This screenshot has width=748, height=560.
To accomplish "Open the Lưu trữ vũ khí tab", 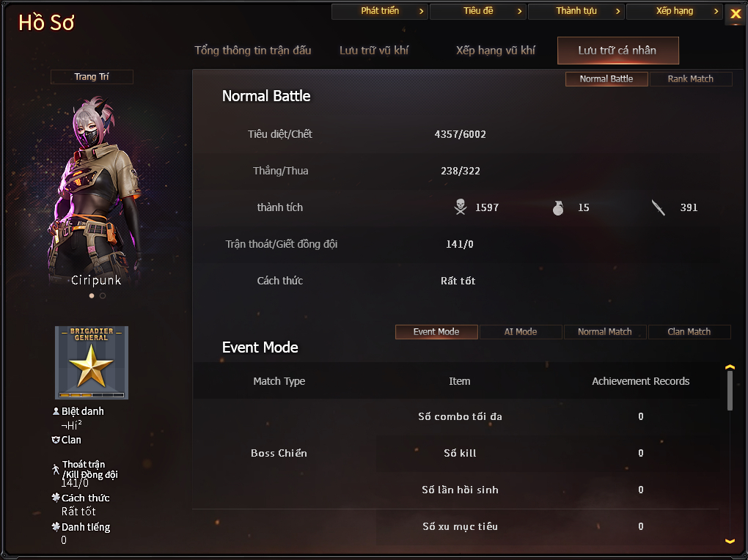I will point(374,51).
